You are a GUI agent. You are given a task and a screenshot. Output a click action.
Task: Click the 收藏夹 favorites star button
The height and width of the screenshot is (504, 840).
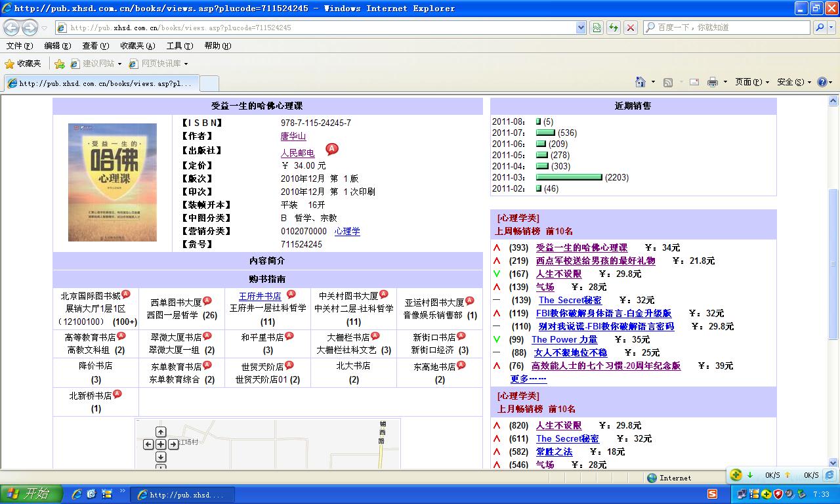[23, 64]
